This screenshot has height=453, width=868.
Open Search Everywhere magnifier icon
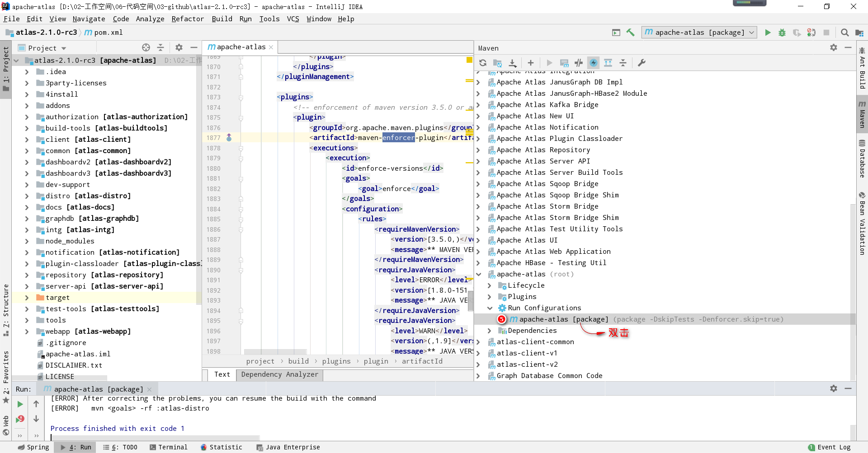tap(844, 33)
